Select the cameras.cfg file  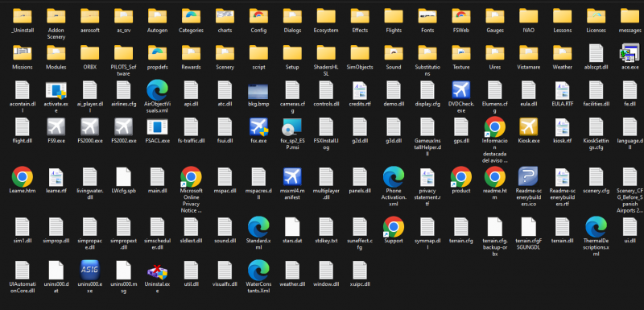[x=292, y=89]
